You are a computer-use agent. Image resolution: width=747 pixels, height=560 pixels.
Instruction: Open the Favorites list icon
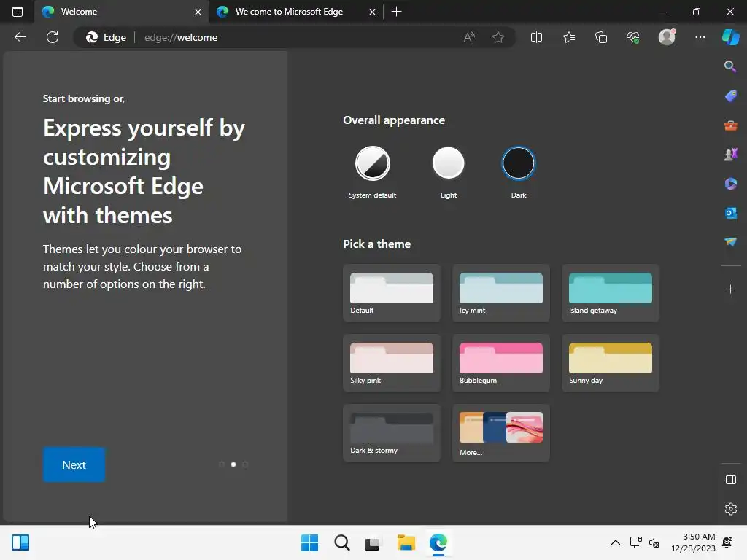(569, 37)
